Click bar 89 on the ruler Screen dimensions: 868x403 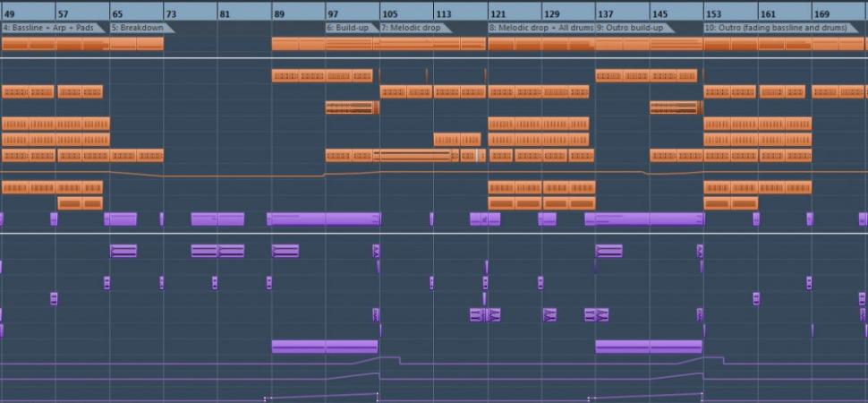pyautogui.click(x=279, y=14)
